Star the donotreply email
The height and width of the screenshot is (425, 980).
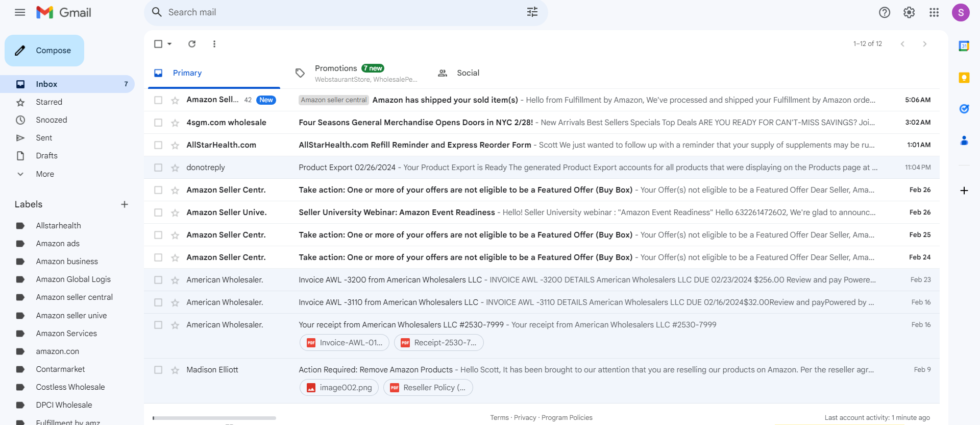click(x=175, y=168)
